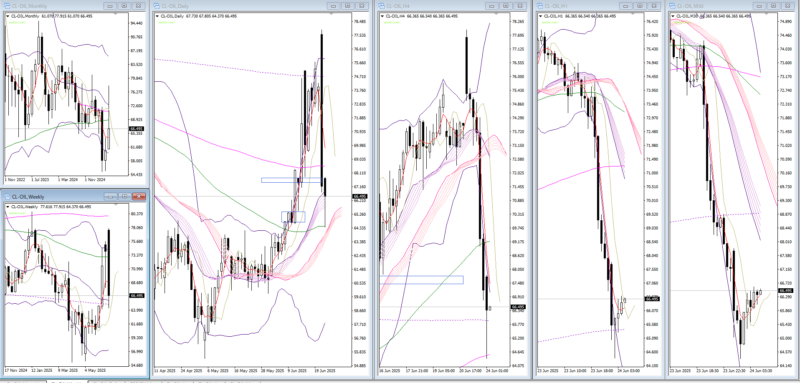The height and width of the screenshot is (383, 800).
Task: Expand the arrow beside CL-OIL,Monthly chart header
Action: tap(8, 16)
